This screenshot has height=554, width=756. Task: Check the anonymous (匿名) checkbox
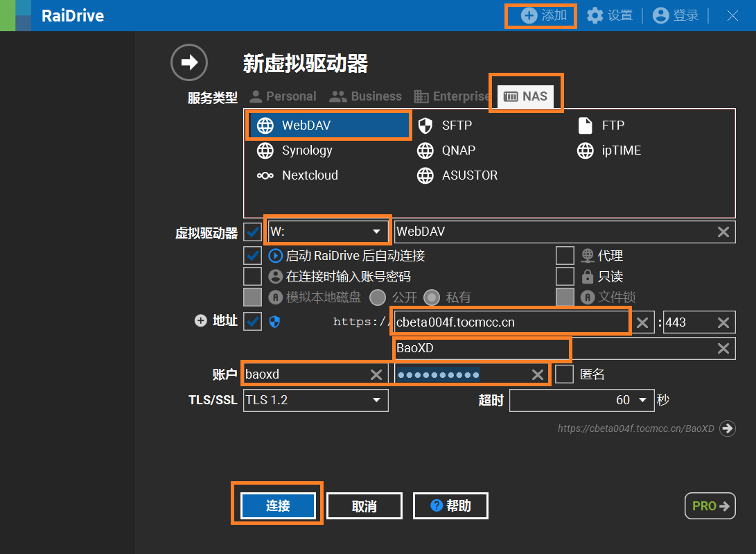click(565, 374)
